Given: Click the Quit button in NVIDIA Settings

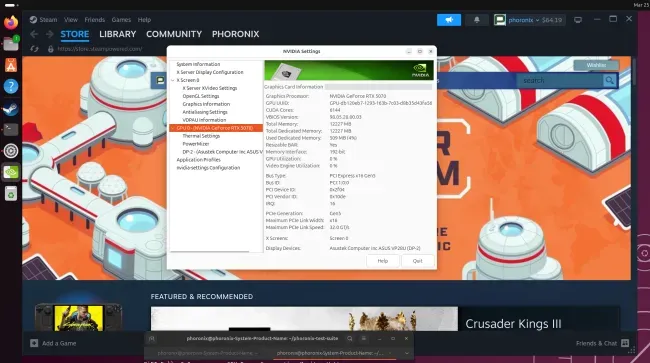Looking at the screenshot, I should [417, 261].
